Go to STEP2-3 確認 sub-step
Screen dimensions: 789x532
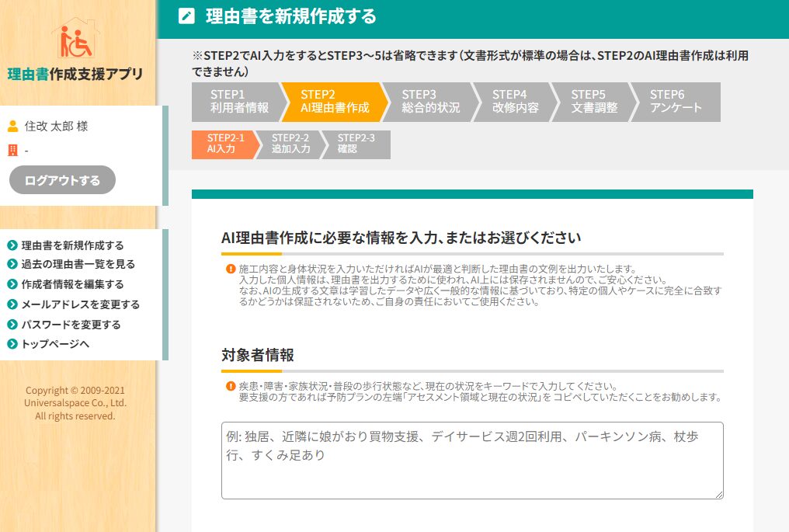point(355,144)
